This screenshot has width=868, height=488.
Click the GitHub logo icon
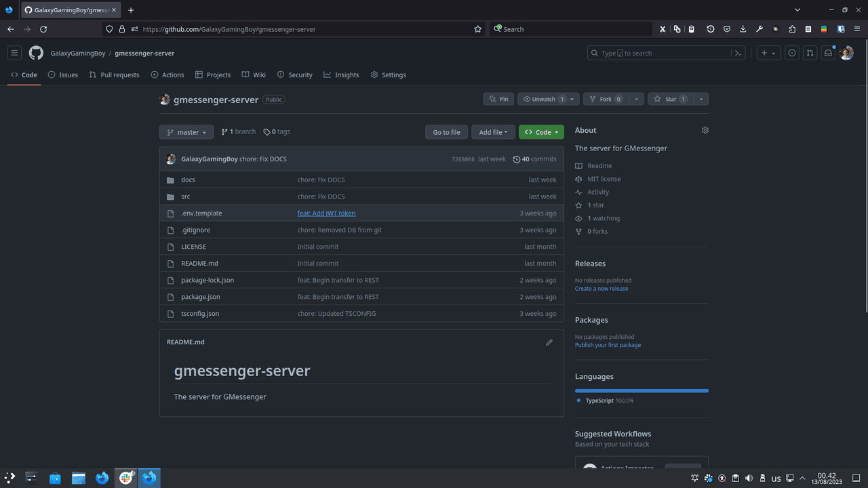(36, 53)
